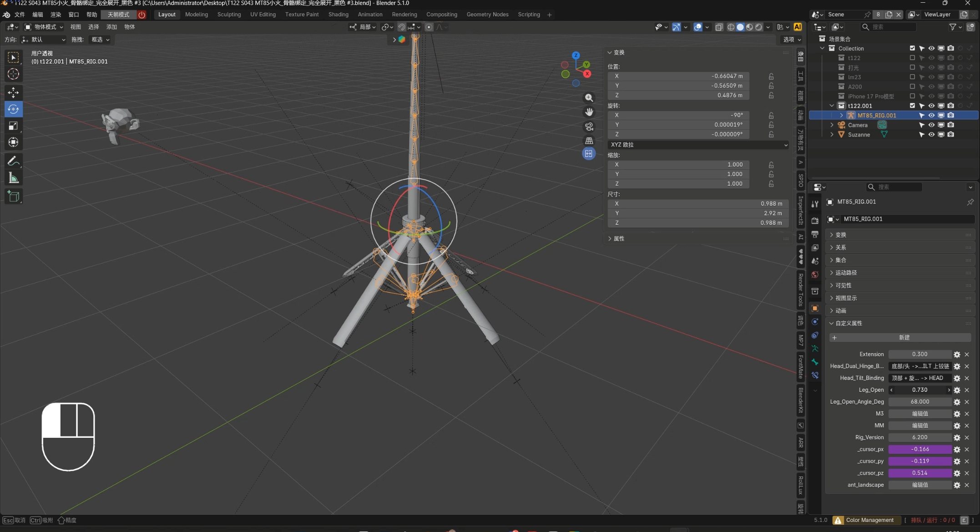Enable the A200 collection checkbox
The width and height of the screenshot is (980, 532).
(912, 87)
